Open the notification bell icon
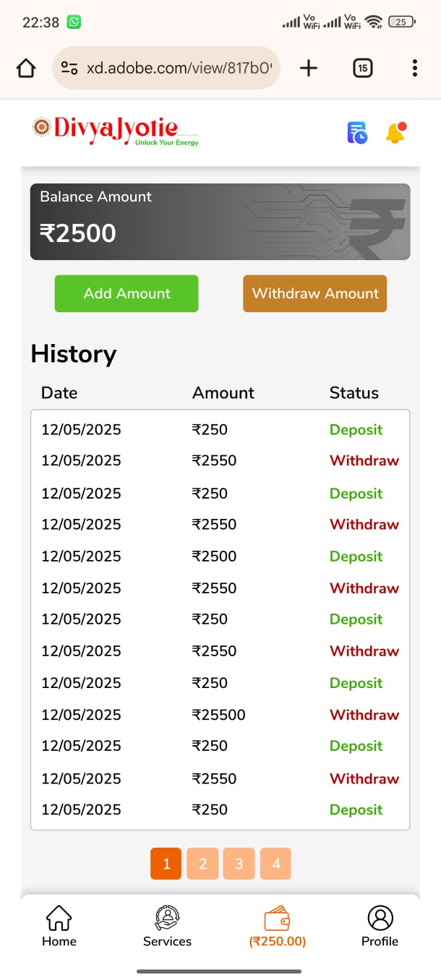The width and height of the screenshot is (441, 980). point(395,132)
